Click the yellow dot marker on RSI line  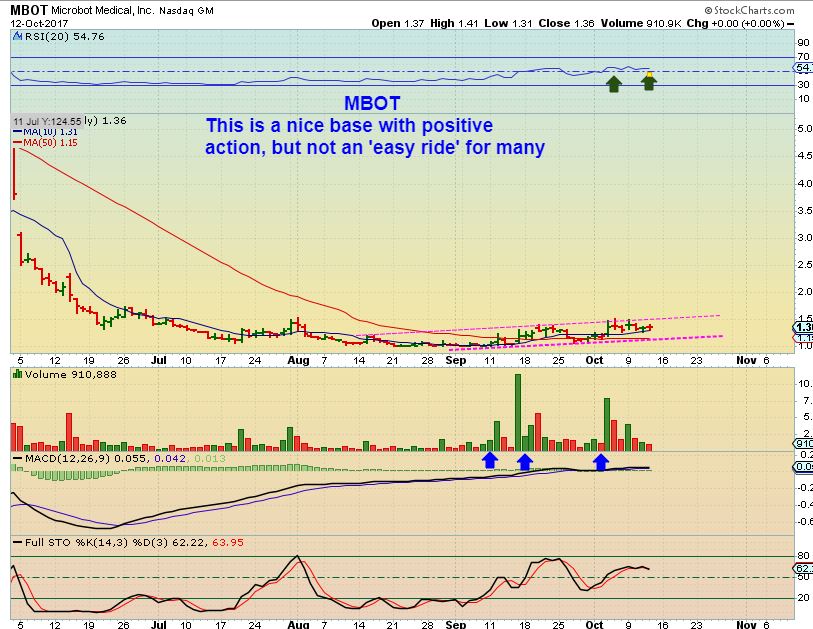coord(649,73)
